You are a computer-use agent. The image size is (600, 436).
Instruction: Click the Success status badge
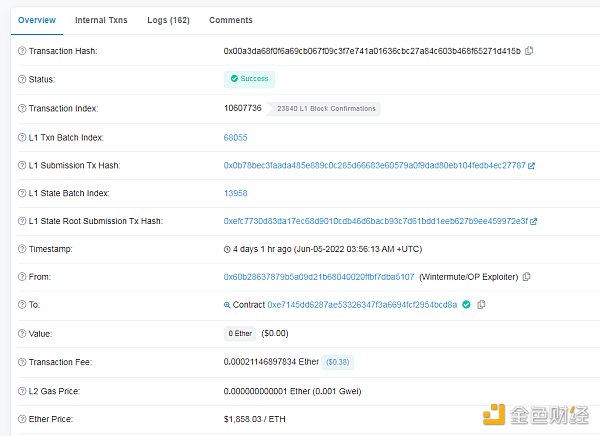point(249,79)
